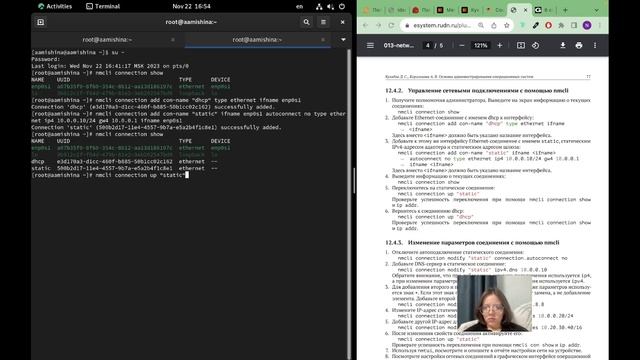Open search in the terminal header bar
This screenshot has height=360, width=640.
[x=306, y=22]
